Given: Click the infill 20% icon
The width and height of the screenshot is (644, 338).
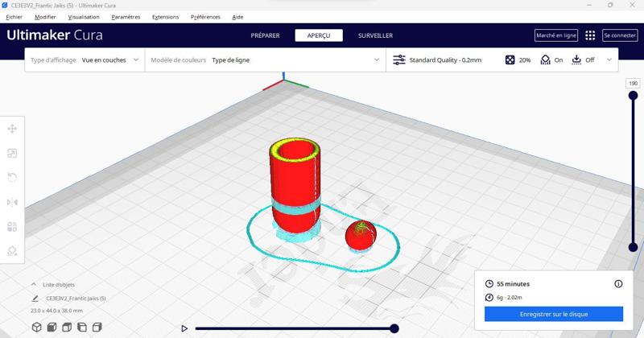Looking at the screenshot, I should [510, 60].
